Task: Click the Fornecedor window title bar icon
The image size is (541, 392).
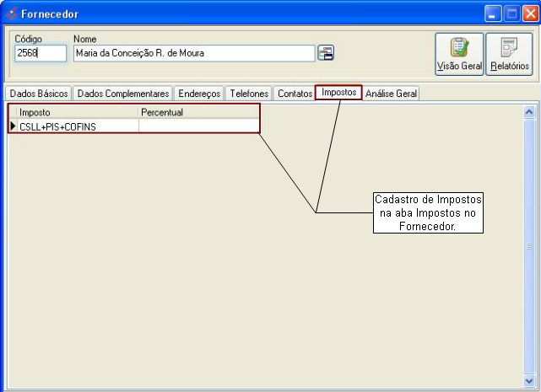Action: coord(10,13)
